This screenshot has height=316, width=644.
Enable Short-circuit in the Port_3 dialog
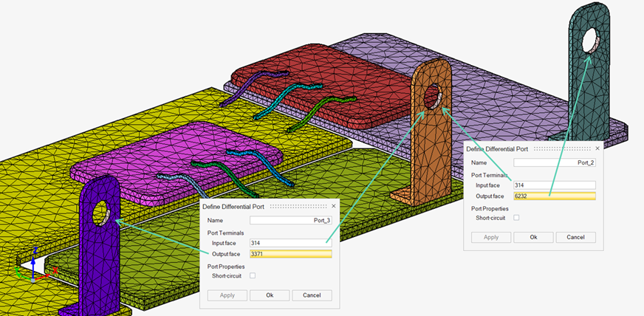pos(253,275)
